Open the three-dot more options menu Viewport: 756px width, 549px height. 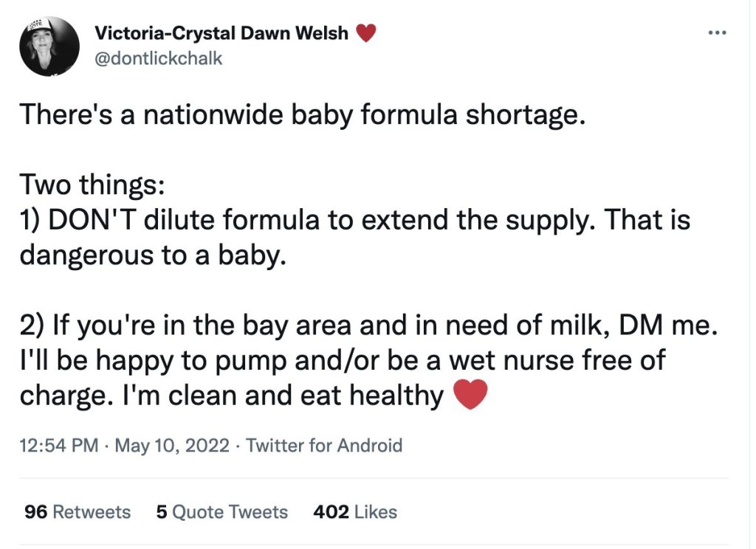click(x=718, y=32)
